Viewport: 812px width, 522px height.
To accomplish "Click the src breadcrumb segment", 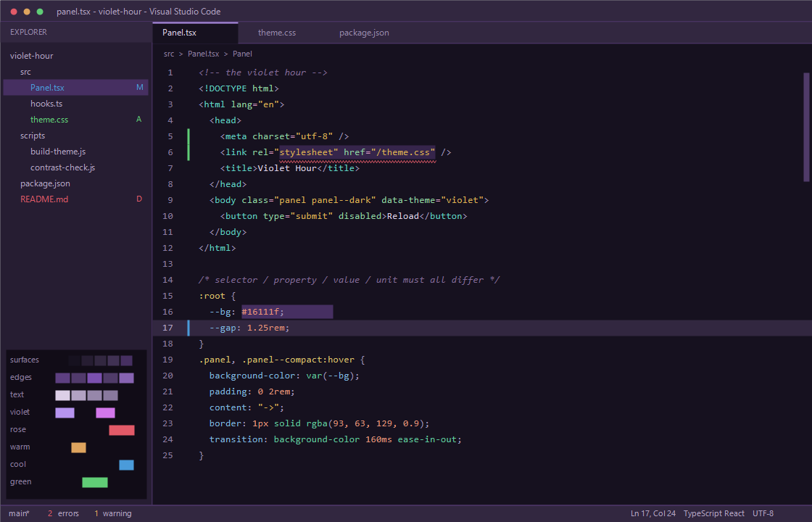I will pyautogui.click(x=169, y=54).
